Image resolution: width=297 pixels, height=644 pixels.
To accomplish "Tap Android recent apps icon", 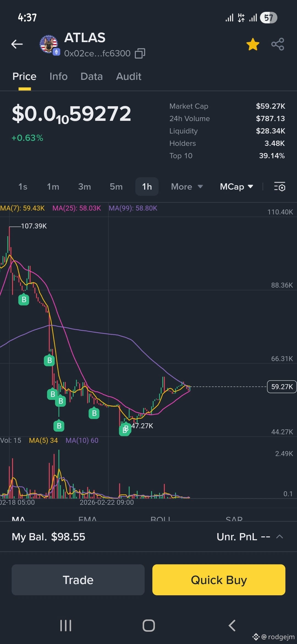I will pyautogui.click(x=66, y=625).
